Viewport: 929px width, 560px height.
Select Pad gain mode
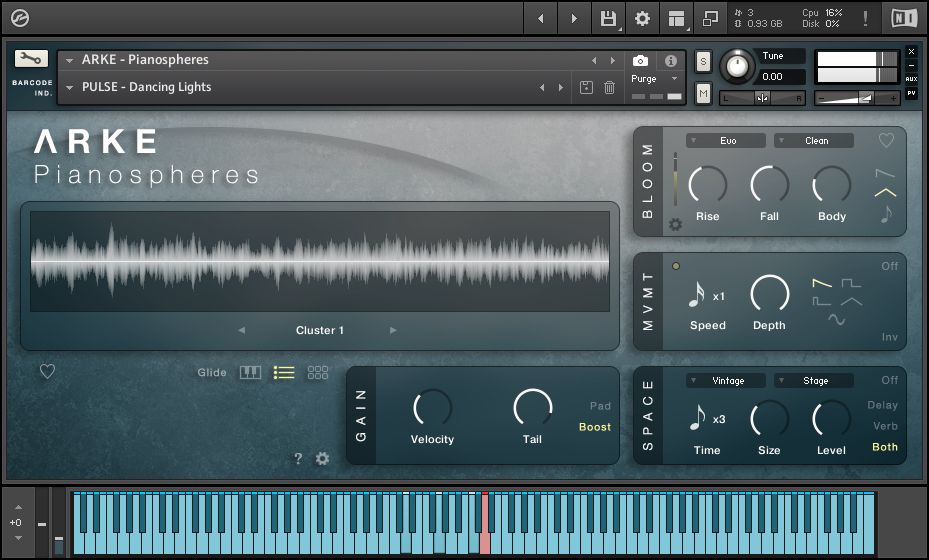pos(600,406)
